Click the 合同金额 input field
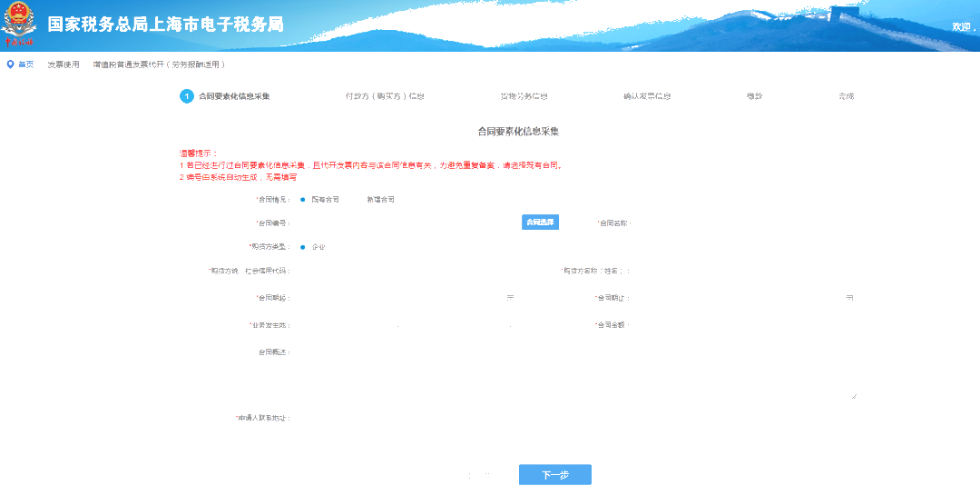The height and width of the screenshot is (495, 980). pos(744,325)
